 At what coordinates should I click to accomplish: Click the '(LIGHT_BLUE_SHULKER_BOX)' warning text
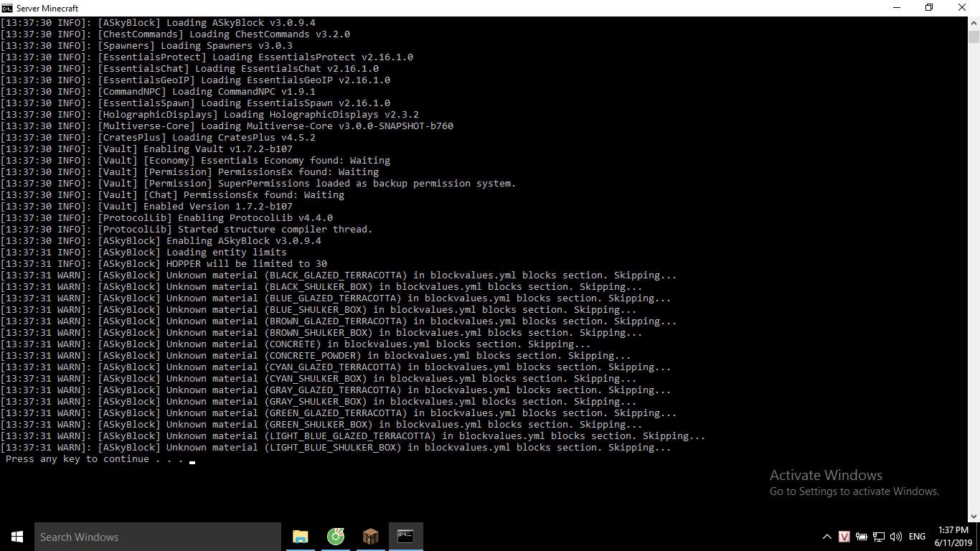(x=333, y=448)
